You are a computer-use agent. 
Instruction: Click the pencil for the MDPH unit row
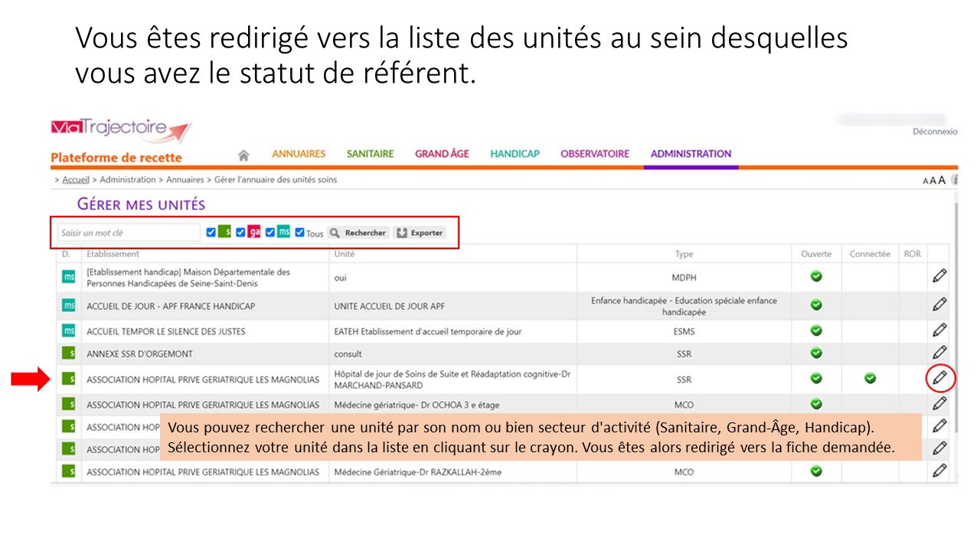(939, 276)
